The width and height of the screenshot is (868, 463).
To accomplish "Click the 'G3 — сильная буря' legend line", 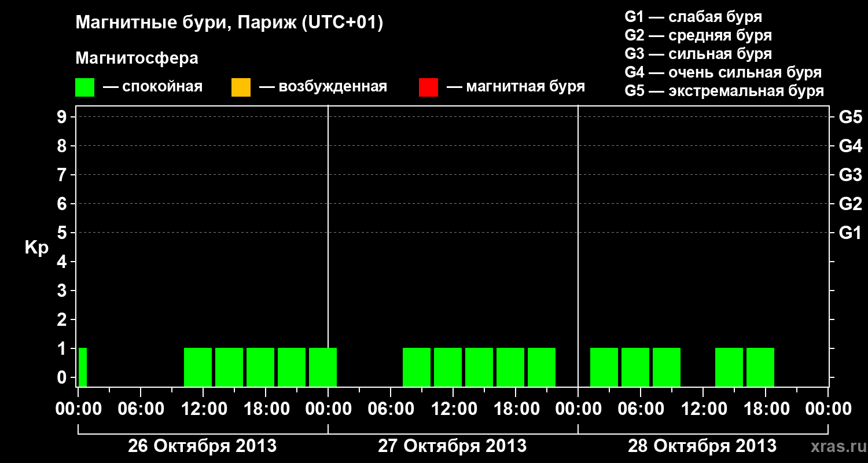I will 698,54.
